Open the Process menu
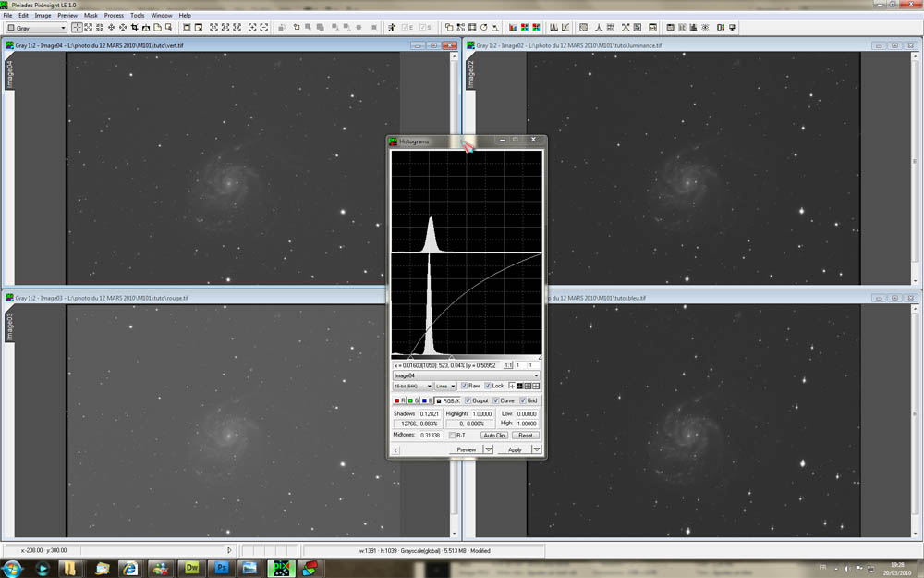The width and height of the screenshot is (924, 578). tap(114, 16)
